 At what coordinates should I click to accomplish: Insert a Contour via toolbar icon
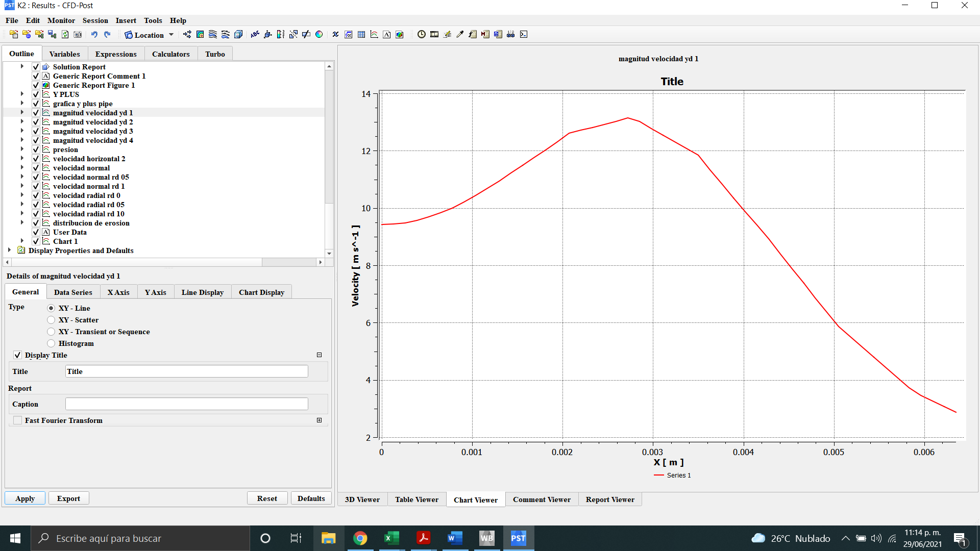click(200, 35)
